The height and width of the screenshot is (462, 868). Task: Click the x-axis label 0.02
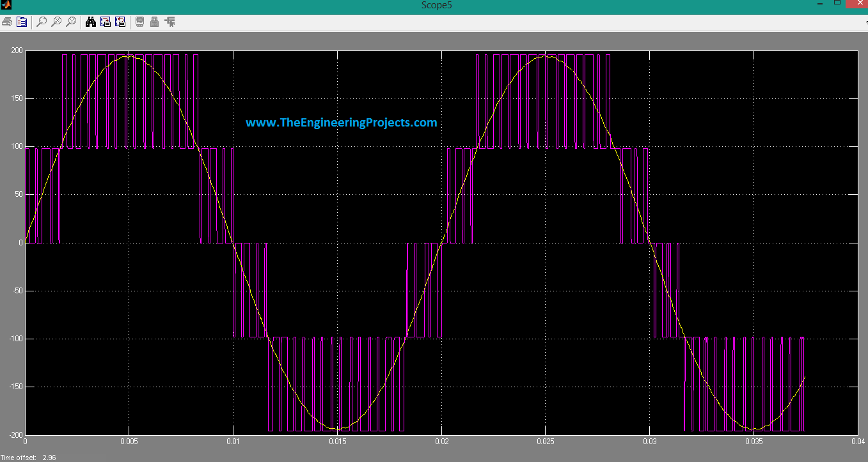pos(442,442)
